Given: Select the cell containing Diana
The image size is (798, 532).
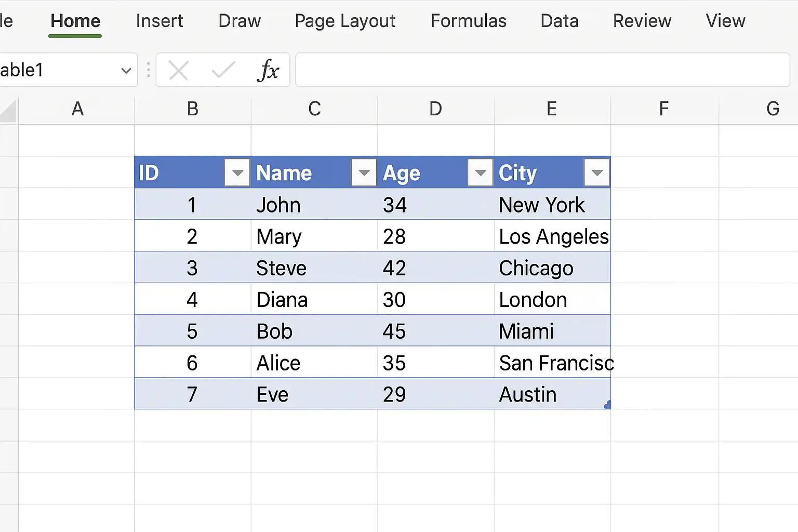Looking at the screenshot, I should [x=314, y=299].
